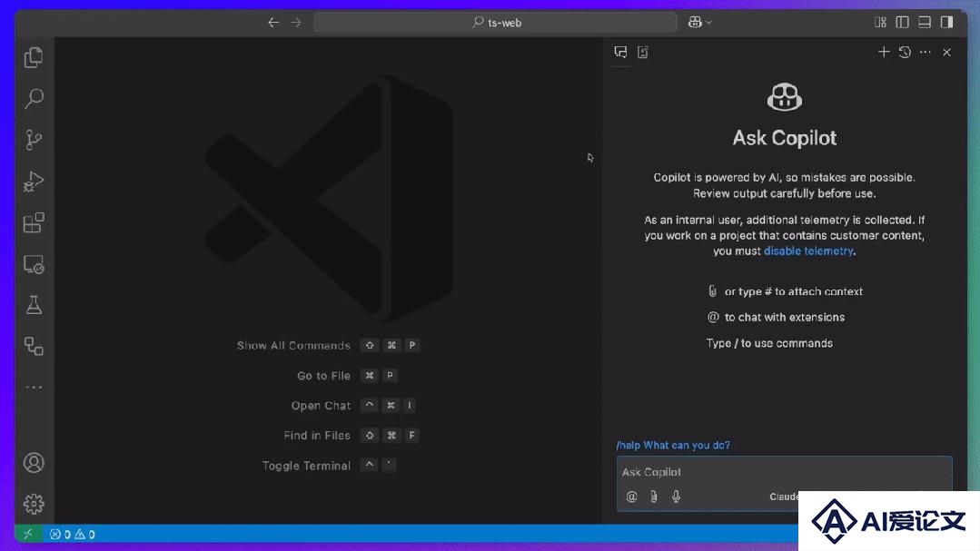Open the ts-web command center search box
Image resolution: width=980 pixels, height=551 pixels.
(495, 23)
